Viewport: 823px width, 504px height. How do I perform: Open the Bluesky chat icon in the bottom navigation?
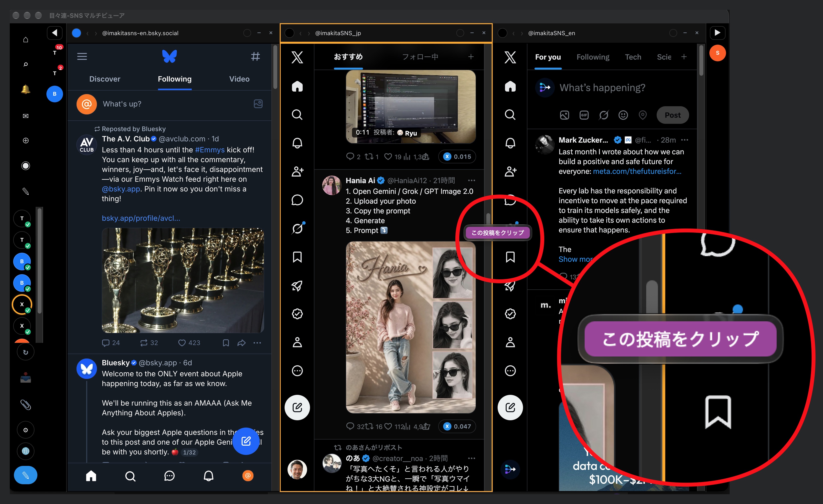coord(170,476)
